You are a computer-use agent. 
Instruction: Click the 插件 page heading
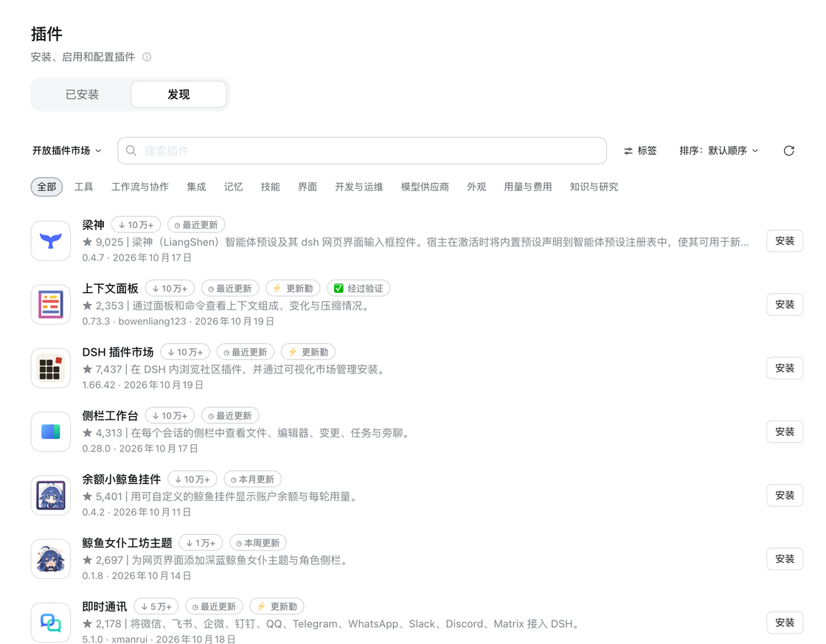tap(46, 34)
